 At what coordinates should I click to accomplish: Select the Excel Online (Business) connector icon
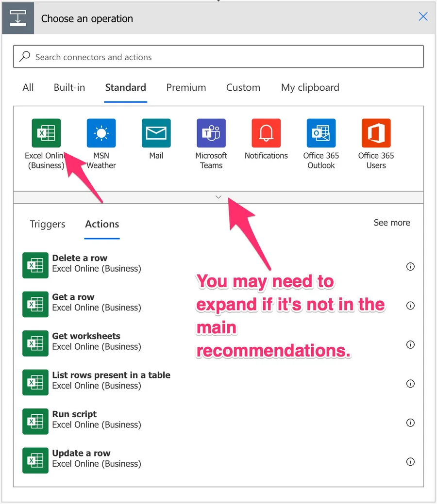pyautogui.click(x=46, y=133)
